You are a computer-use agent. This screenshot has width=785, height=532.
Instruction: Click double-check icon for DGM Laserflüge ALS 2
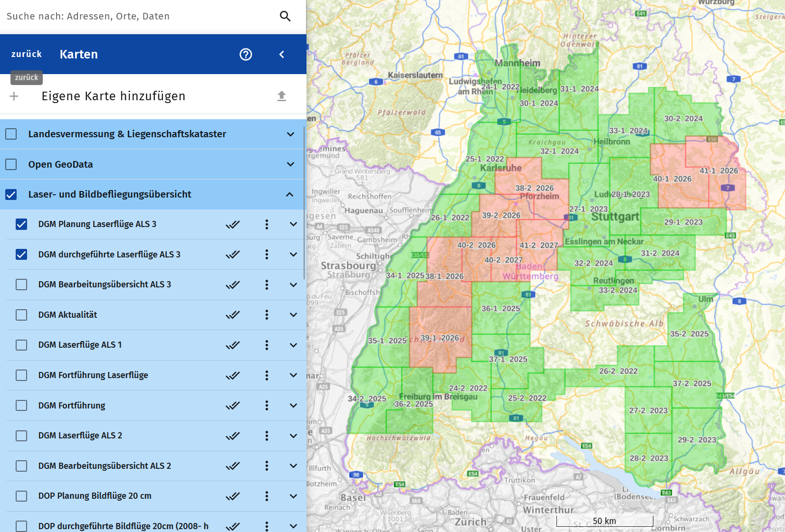click(233, 436)
